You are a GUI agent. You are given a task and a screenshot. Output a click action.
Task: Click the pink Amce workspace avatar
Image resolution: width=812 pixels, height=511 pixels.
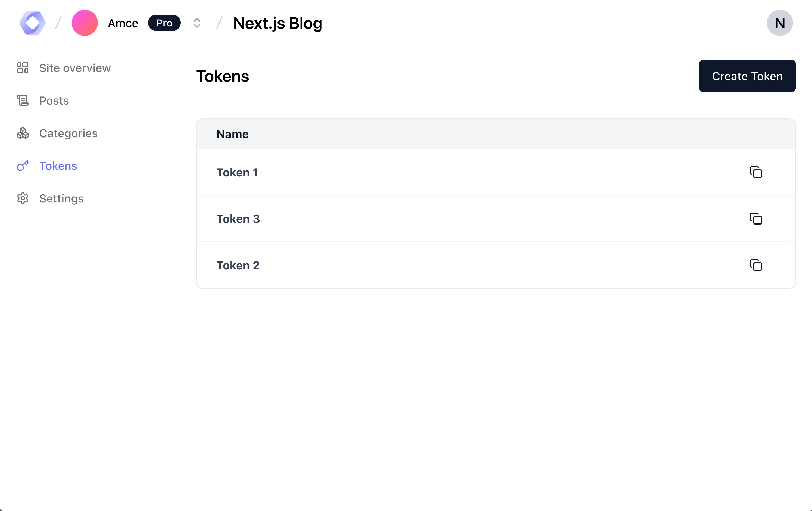pos(85,23)
